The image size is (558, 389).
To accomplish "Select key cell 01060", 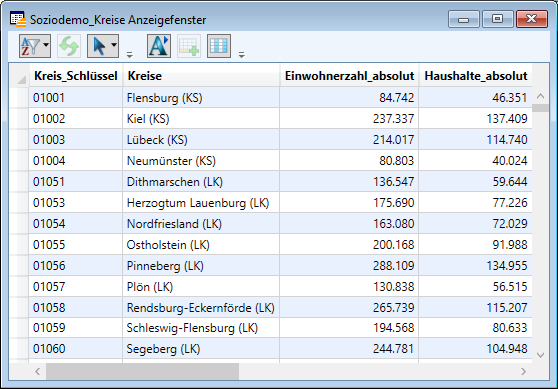I will click(x=76, y=348).
